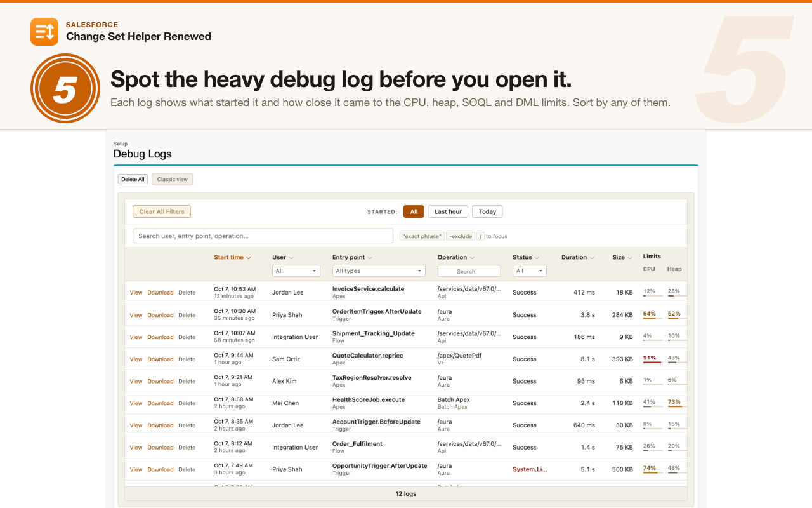Click the Heap limits sub-header
The height and width of the screenshot is (508, 812).
[x=674, y=269]
